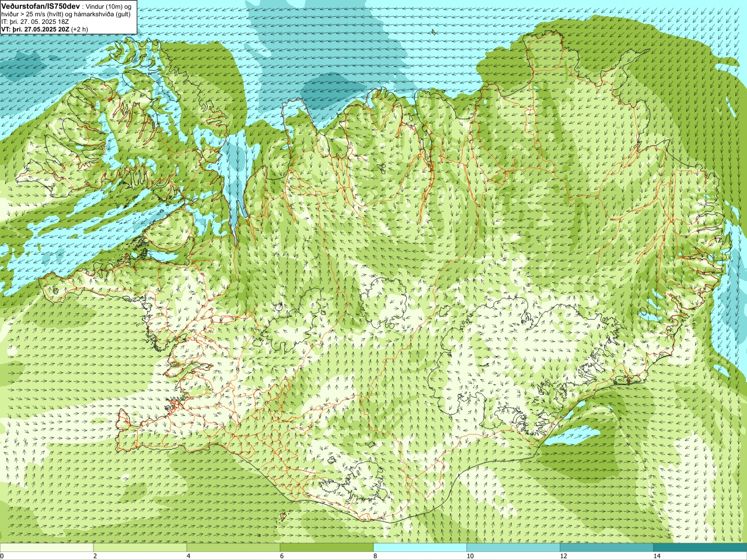Click the medium green 4–6 m/s legend swatch
This screenshot has height=560, width=747.
(x=233, y=548)
